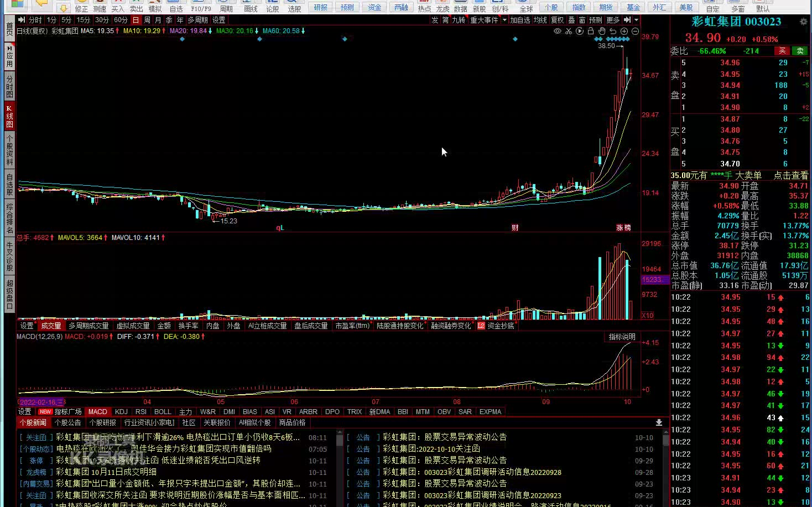Click the 指标说明 indicator description button
This screenshot has height=507, width=812.
coord(622,337)
